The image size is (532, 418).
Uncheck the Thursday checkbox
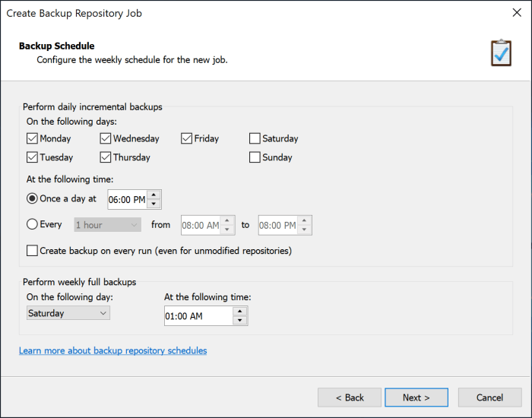[106, 157]
